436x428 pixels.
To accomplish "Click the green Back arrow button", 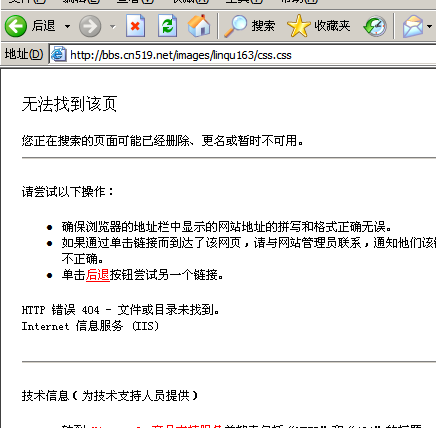I will [x=16, y=26].
